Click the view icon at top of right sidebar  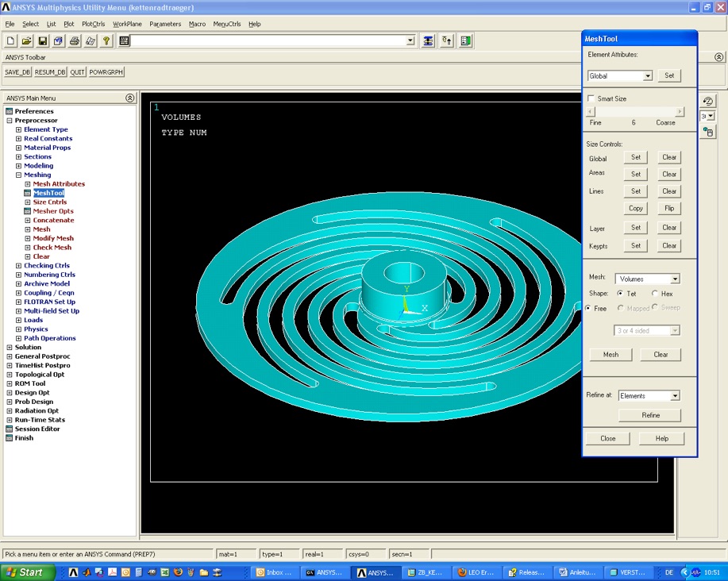[707, 101]
